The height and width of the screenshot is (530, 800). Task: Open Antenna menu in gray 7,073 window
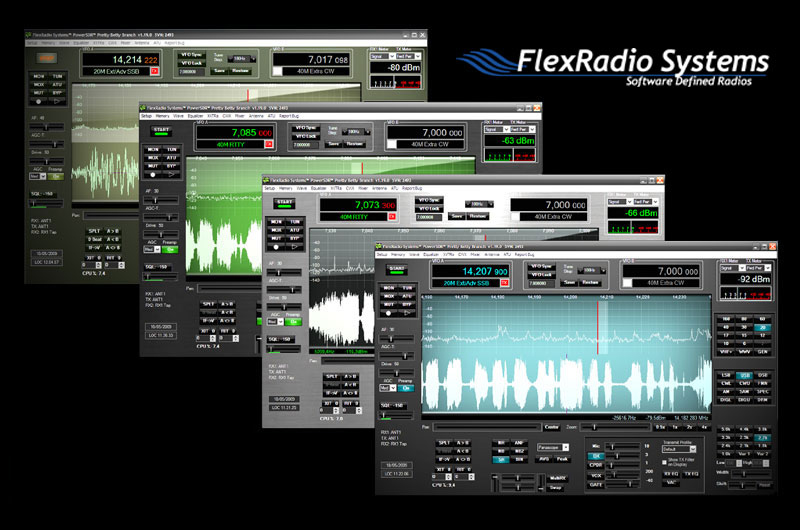(x=379, y=189)
